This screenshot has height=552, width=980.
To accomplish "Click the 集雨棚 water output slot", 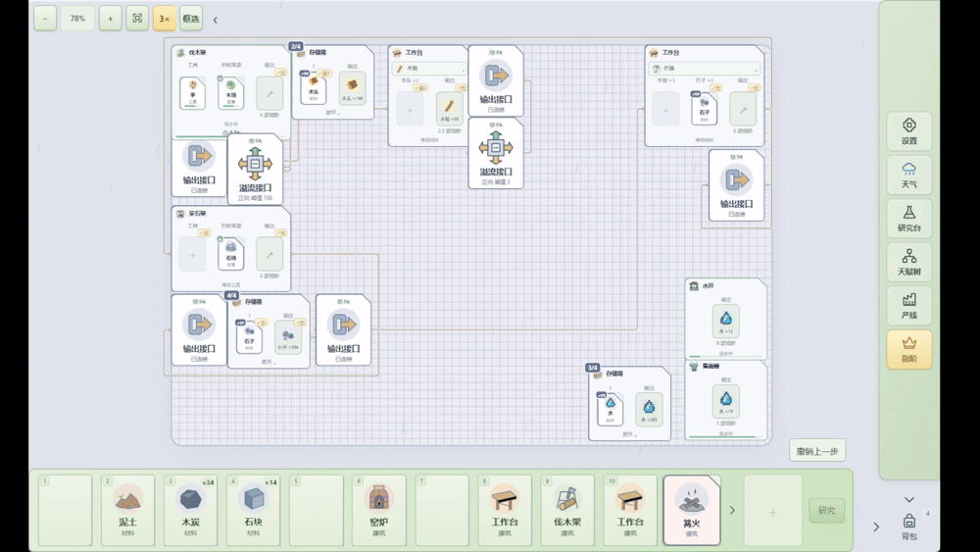I will (x=725, y=401).
